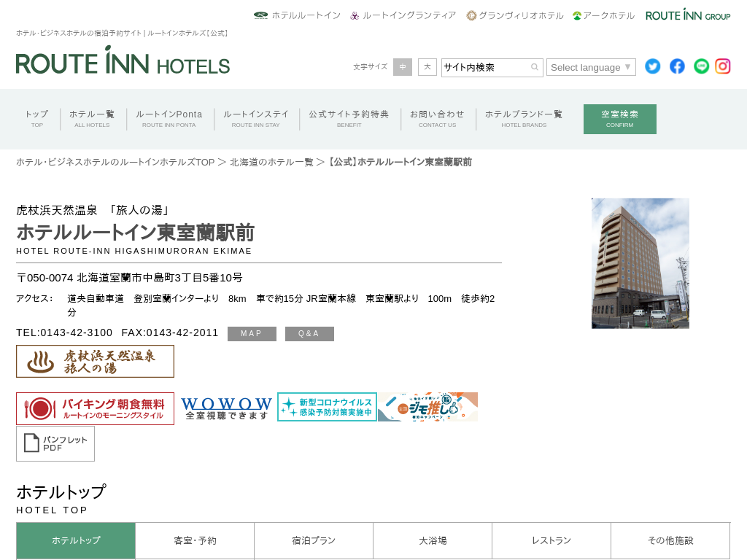Click the Q&A button
The height and width of the screenshot is (560, 747).
[x=309, y=334]
